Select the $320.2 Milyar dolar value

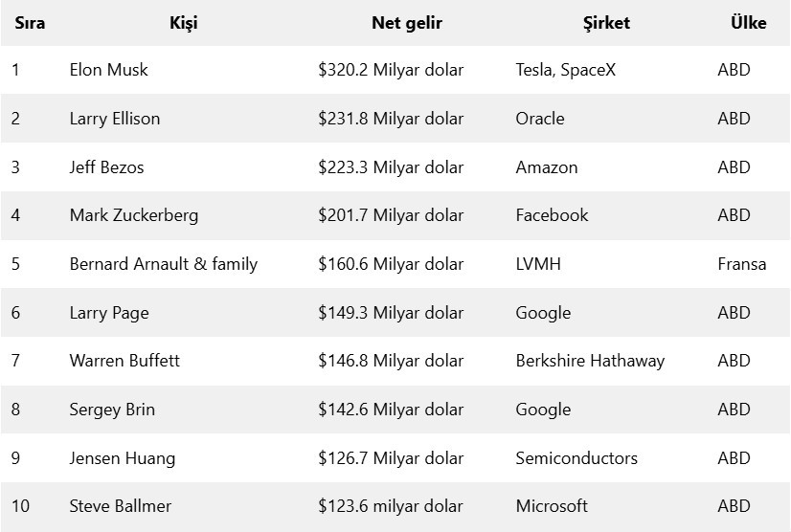pos(391,70)
